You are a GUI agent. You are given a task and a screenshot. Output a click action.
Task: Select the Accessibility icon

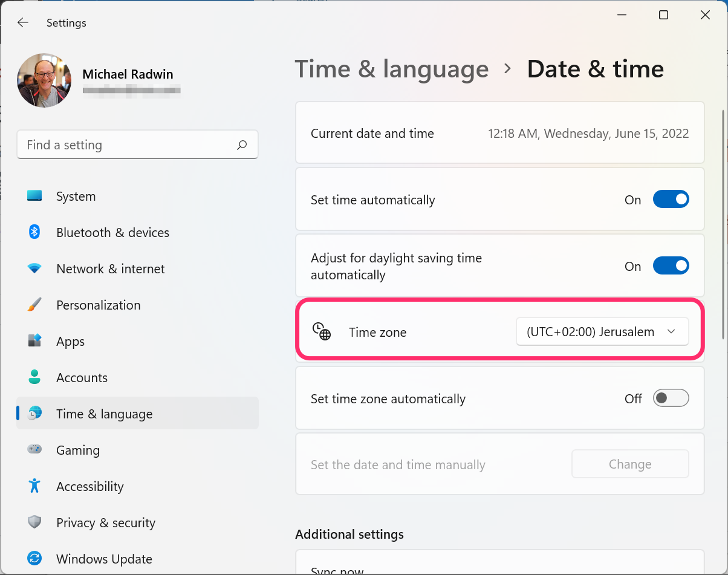pos(34,486)
